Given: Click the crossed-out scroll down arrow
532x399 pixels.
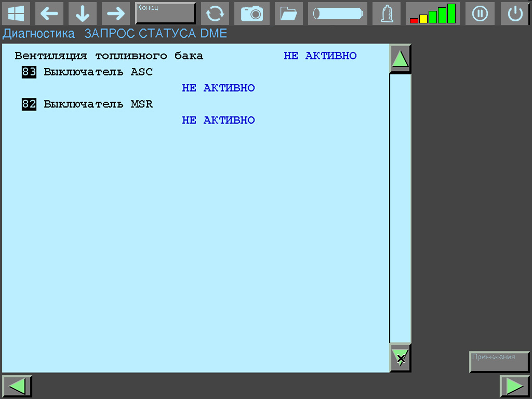Looking at the screenshot, I should point(400,358).
